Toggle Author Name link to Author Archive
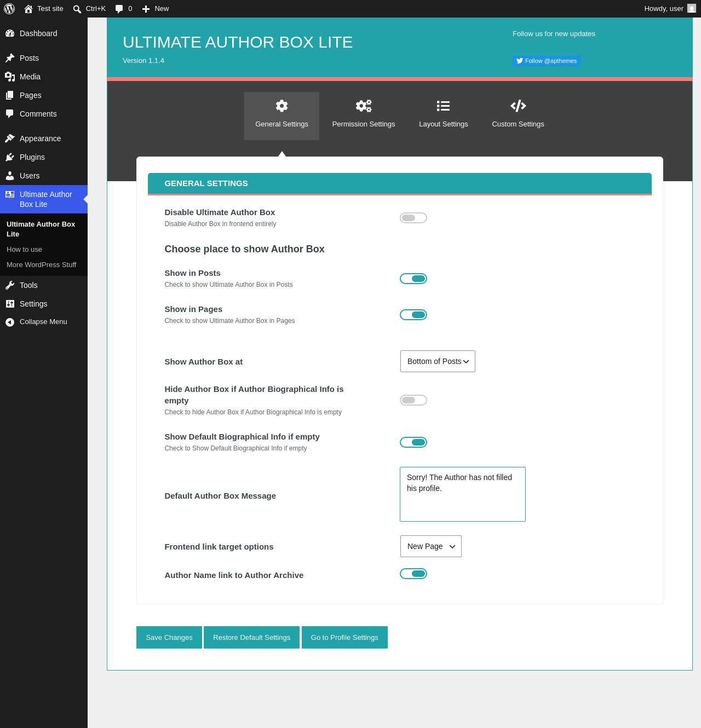This screenshot has height=728, width=701. point(413,574)
